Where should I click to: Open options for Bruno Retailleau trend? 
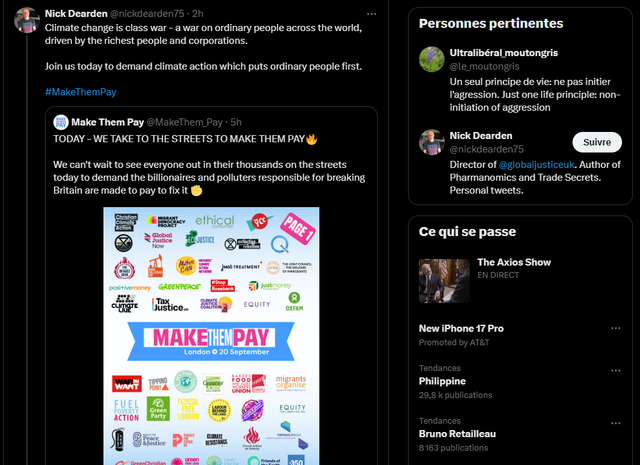(616, 423)
